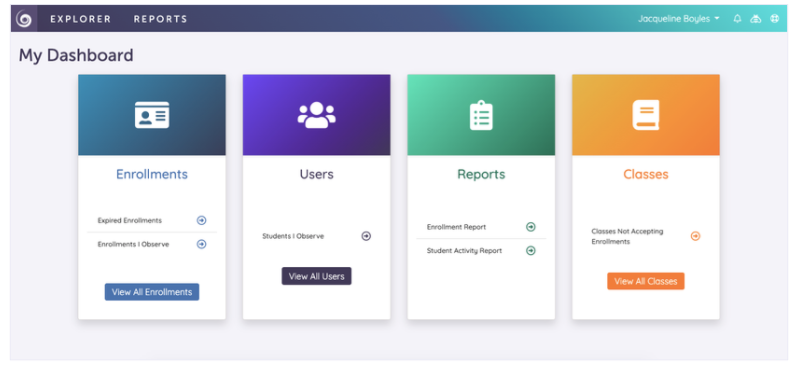Click arrow icon next to Student Activity Report
This screenshot has width=806, height=371.
coord(530,251)
